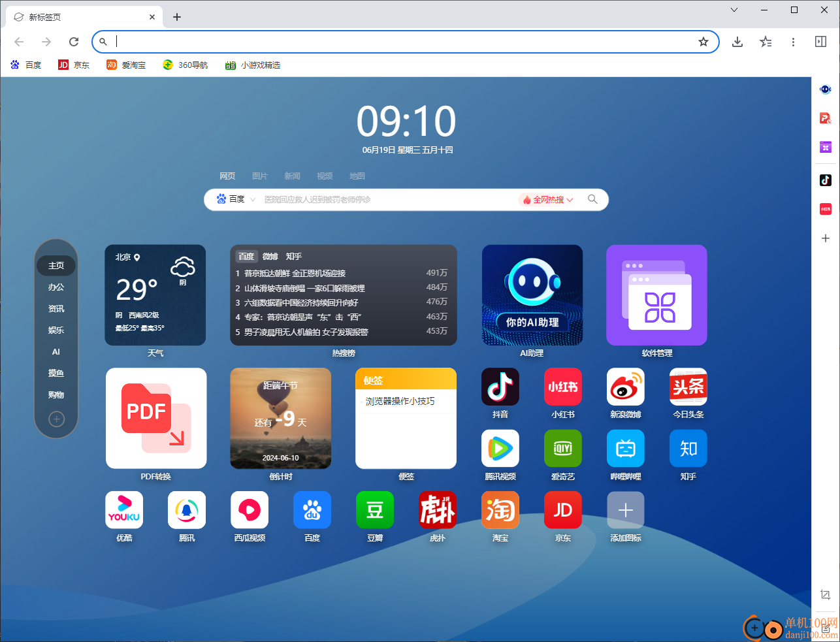Screen dimensions: 840x642
Task: Select the 图片 search tab
Action: 260,176
